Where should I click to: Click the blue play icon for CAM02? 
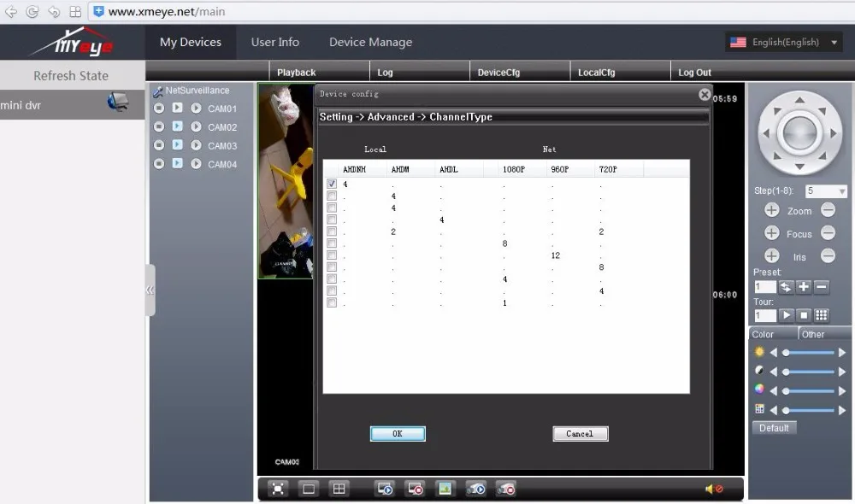point(177,126)
